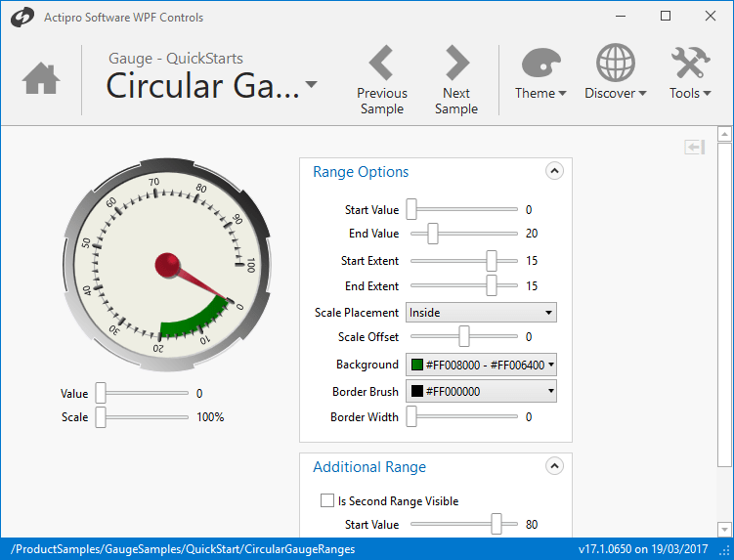Click the Range Options Start Value slider thumb
Screen dimensions: 734x560
pos(411,209)
